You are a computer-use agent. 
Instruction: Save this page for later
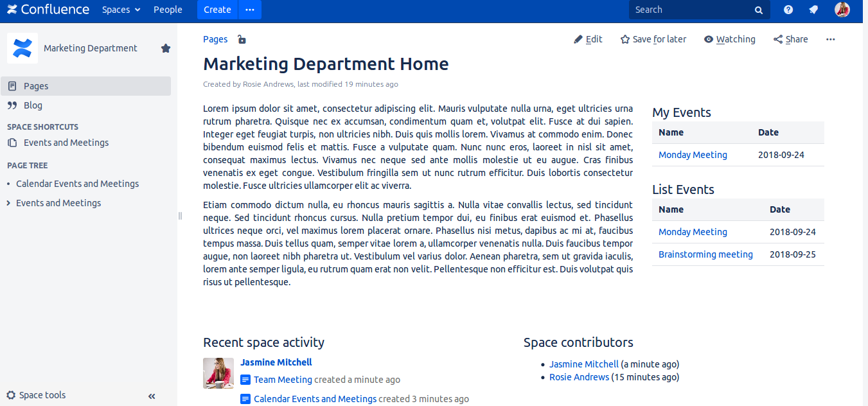coord(653,39)
